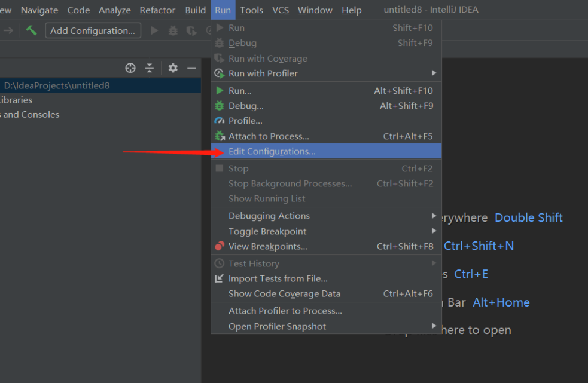Open the Analyze menu
This screenshot has height=383, width=588.
coord(115,10)
